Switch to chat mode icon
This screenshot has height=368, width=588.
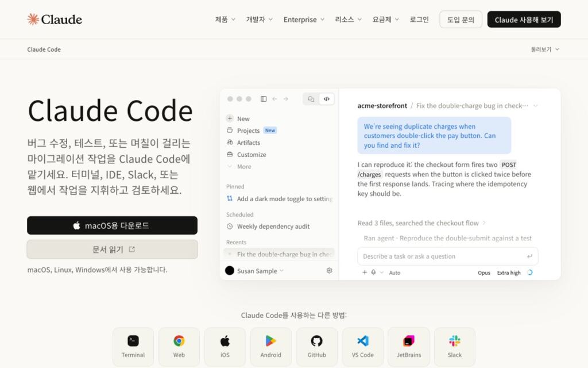[311, 99]
